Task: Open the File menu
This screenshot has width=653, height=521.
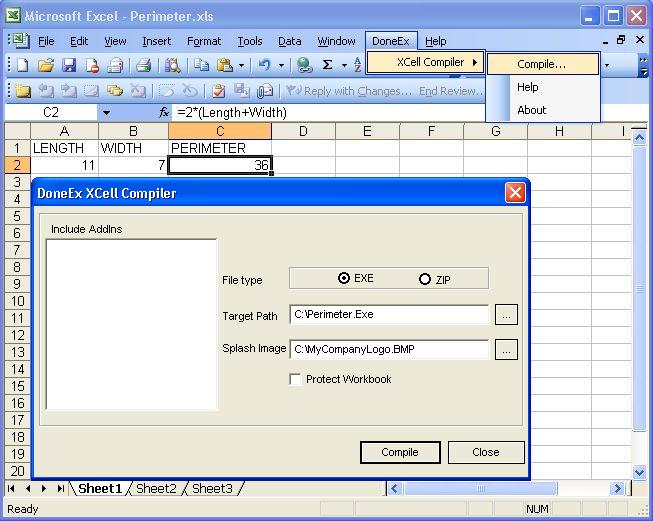Action: 46,41
